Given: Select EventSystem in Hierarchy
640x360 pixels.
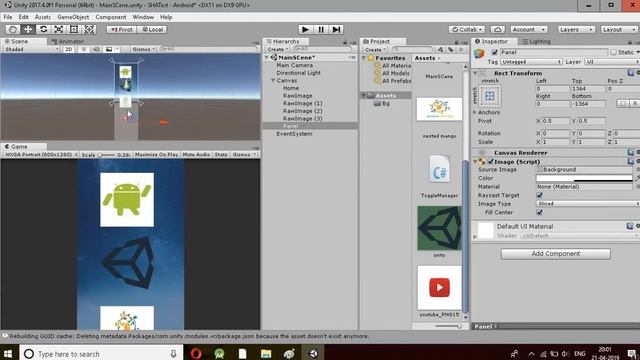Looking at the screenshot, I should 294,133.
